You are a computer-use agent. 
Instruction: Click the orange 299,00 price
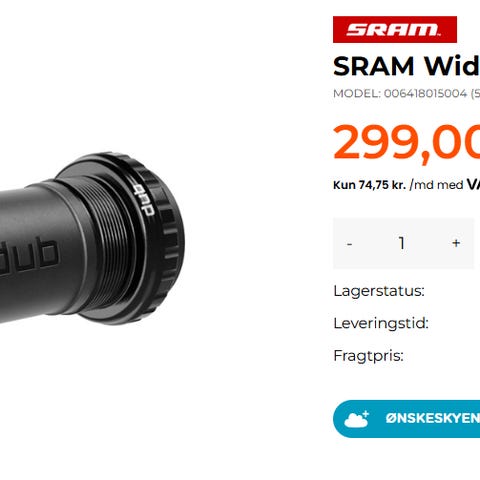406,142
